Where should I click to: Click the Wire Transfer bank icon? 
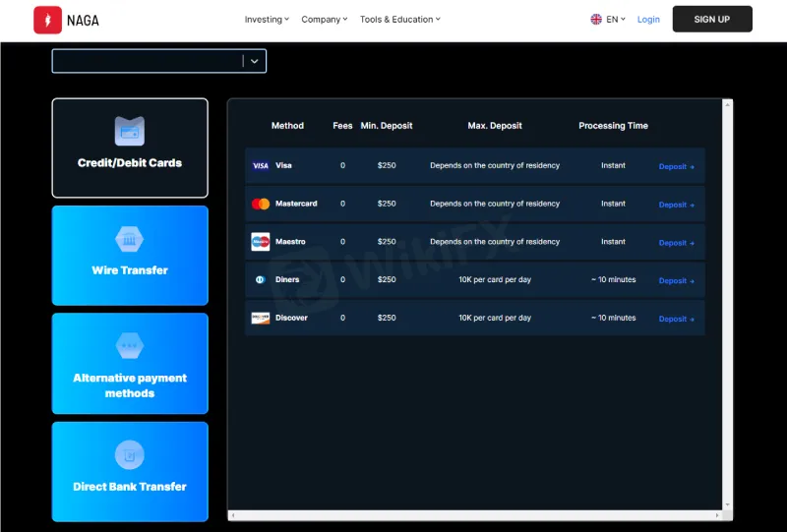130,239
